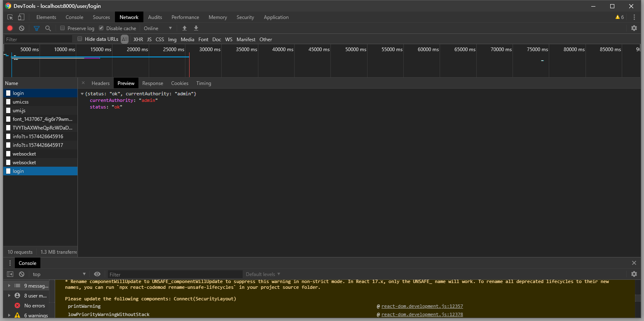Open Console settings with the gear icon
644x321 pixels.
634,274
